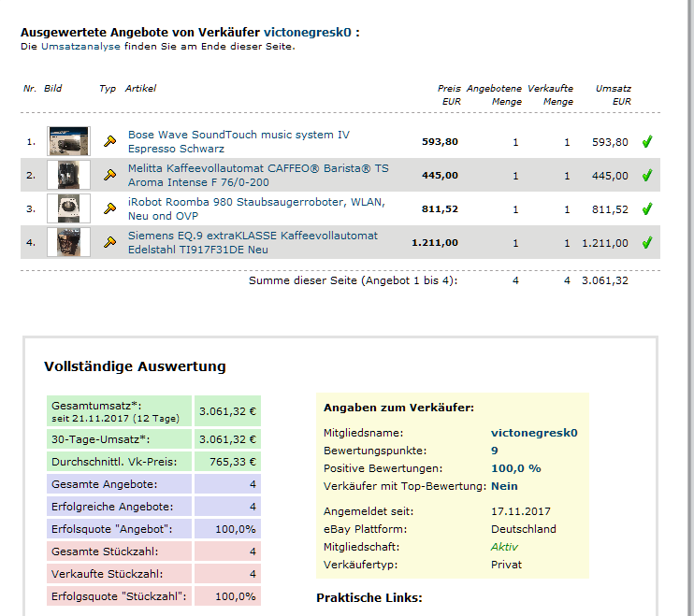
Task: Open Siemens EQ.9 extraKLASSE Kaffeevollautomat listing
Action: click(253, 242)
